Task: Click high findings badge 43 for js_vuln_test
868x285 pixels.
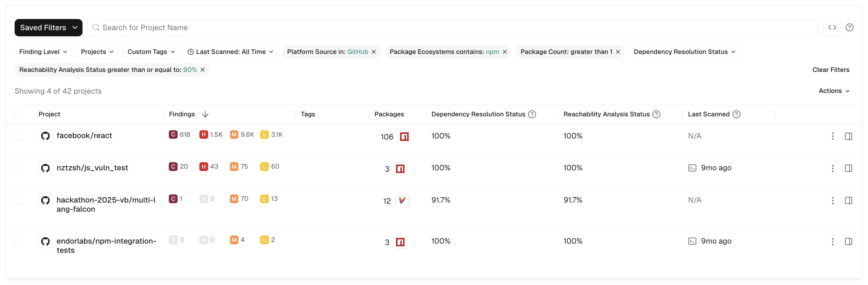Action: [209, 166]
